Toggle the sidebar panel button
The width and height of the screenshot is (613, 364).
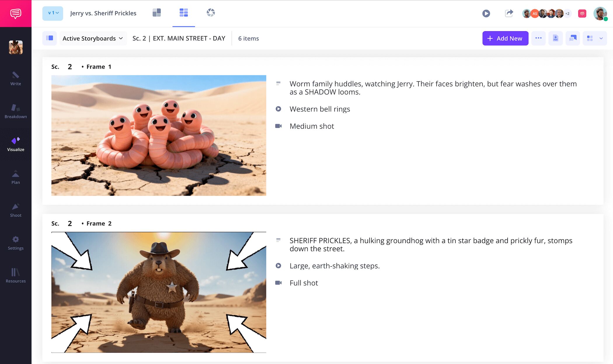coord(50,38)
